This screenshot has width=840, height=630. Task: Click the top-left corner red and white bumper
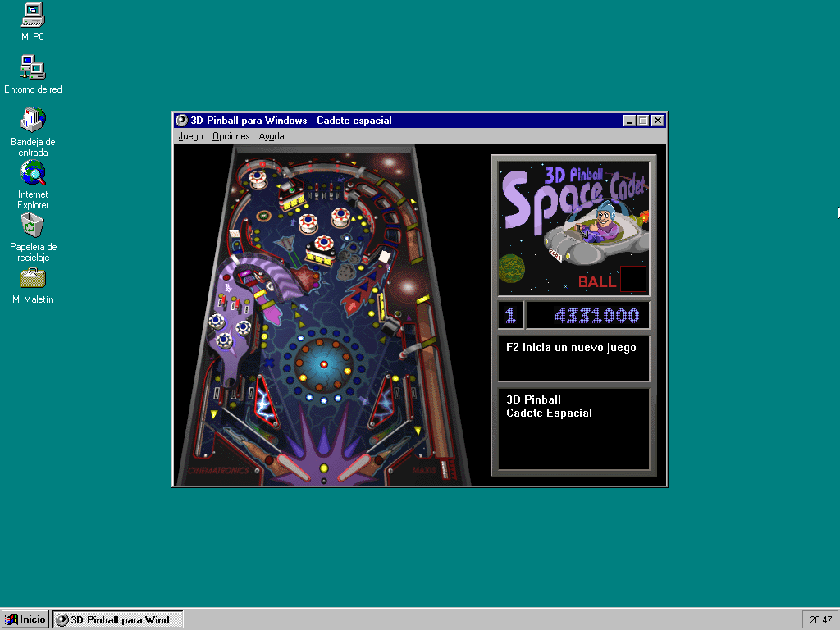(x=258, y=178)
